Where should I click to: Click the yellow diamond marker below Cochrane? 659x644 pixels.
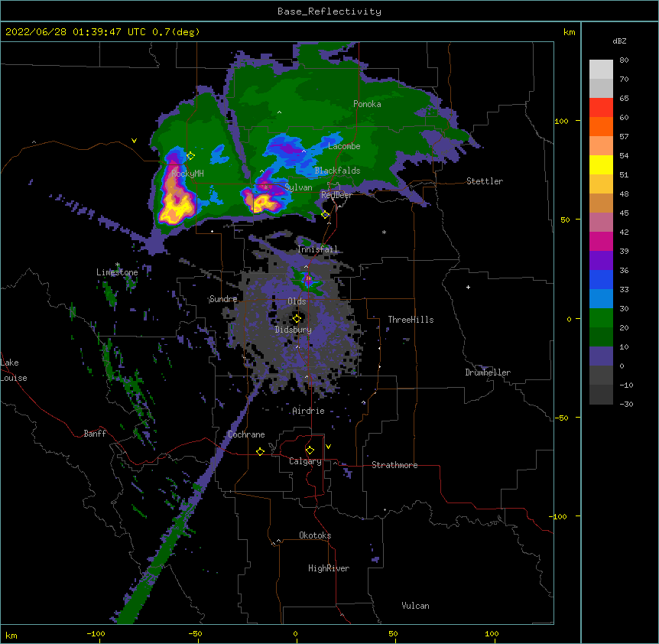coord(260,451)
